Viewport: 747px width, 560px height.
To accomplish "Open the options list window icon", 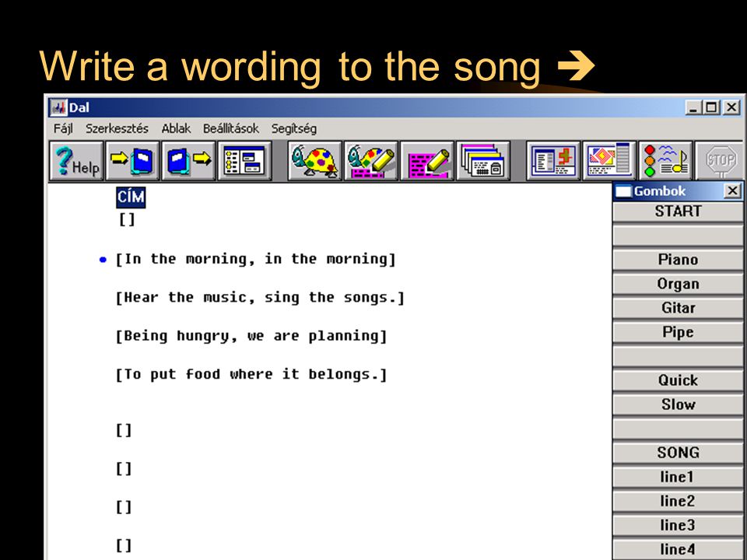I will coord(244,161).
